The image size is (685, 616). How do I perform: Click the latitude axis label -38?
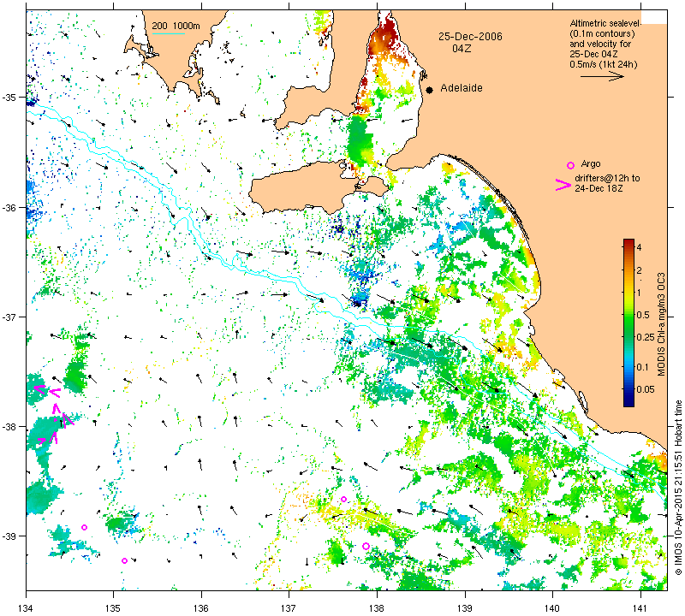click(x=9, y=427)
